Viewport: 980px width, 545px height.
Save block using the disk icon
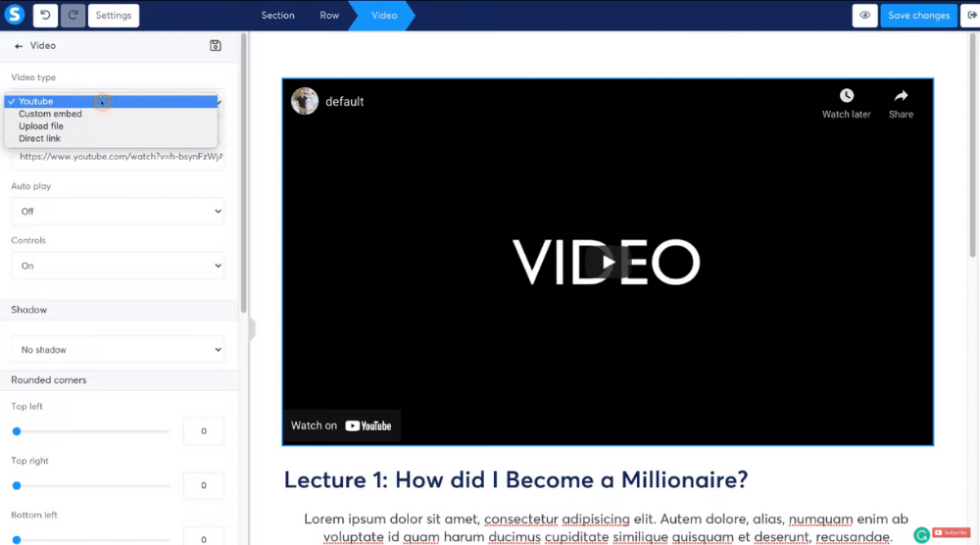(x=215, y=46)
